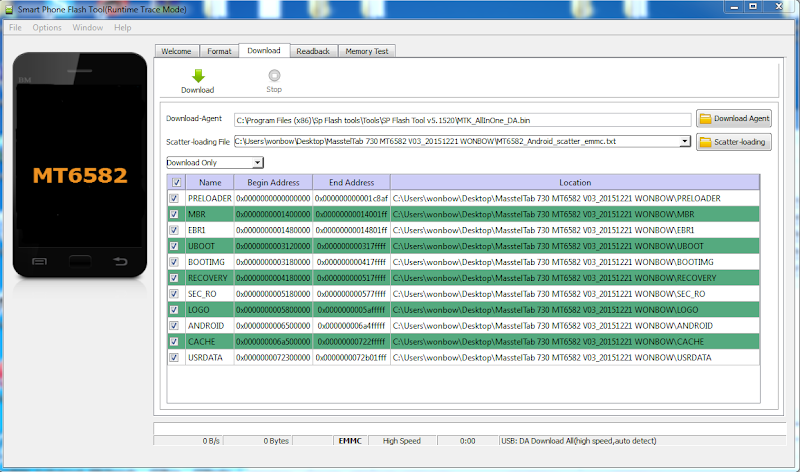Open the Download Only mode dropdown
Viewport: 800px width, 472px height.
[x=258, y=162]
